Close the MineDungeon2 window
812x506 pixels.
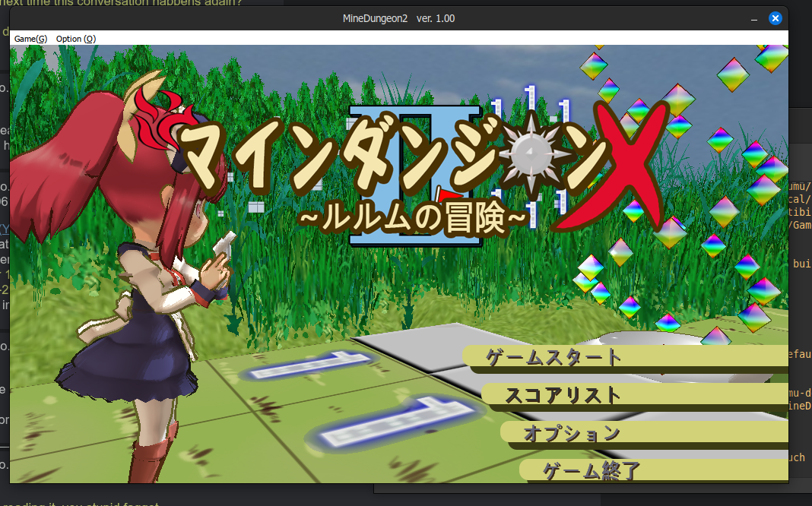tap(775, 19)
